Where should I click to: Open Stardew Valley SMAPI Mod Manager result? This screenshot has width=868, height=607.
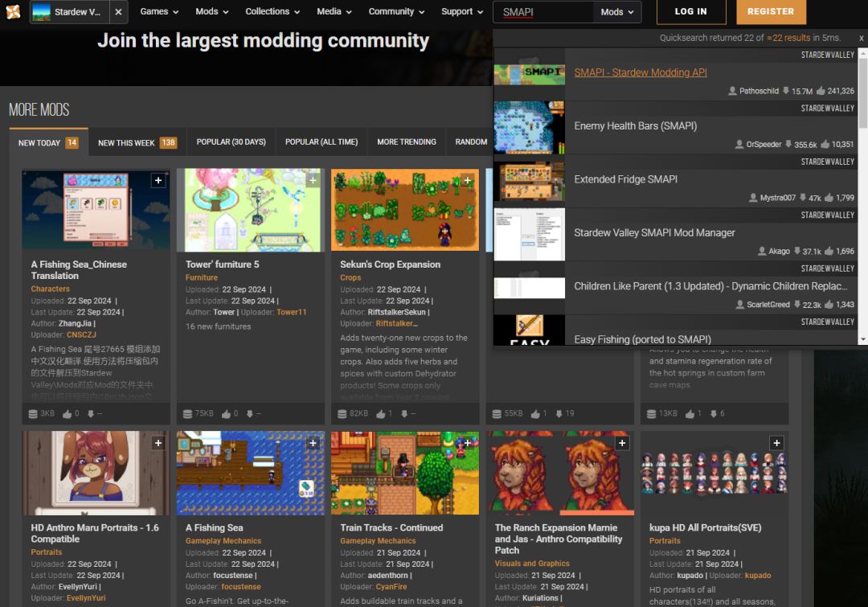(x=654, y=232)
